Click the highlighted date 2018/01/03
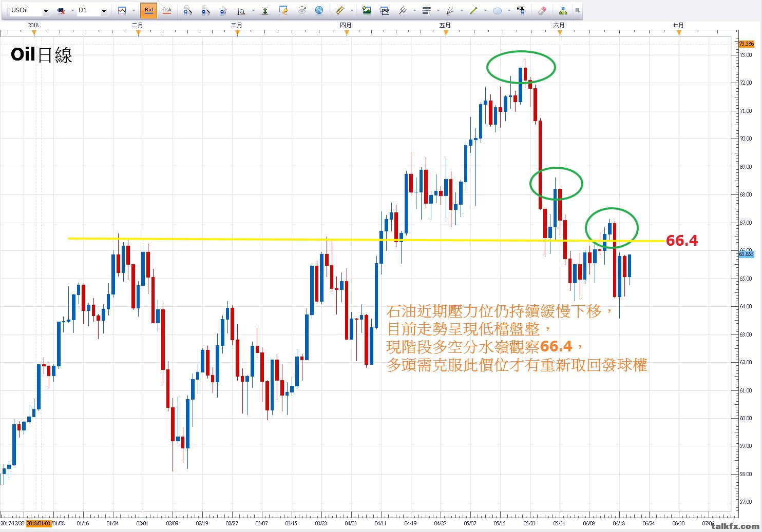This screenshot has height=532, width=762. click(39, 523)
